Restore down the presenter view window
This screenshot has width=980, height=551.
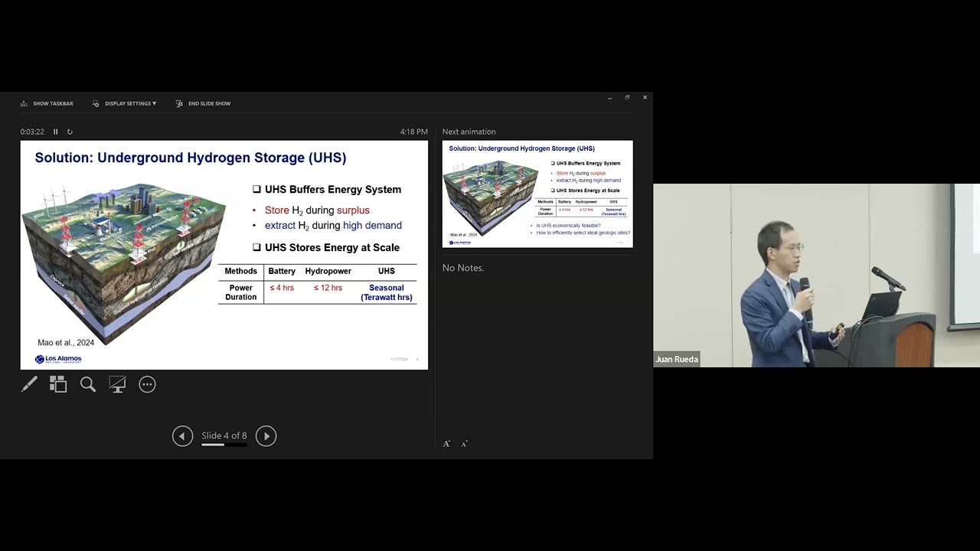(627, 98)
